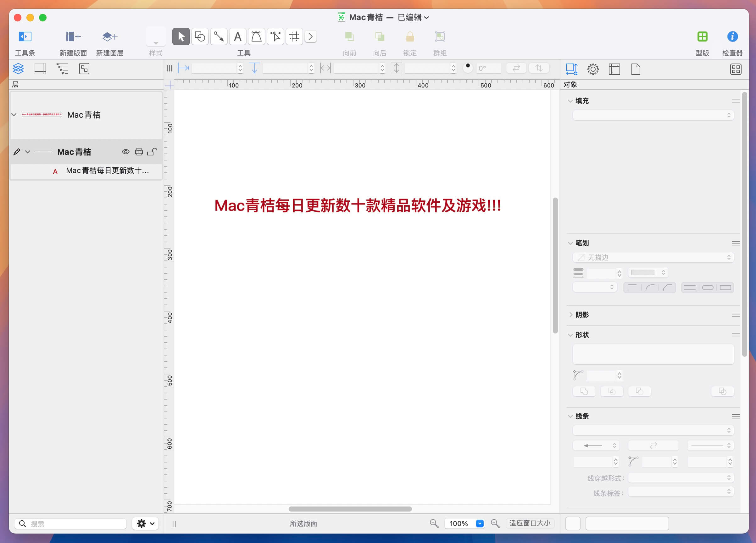Select the vertex editing tool
Screen dimensions: 756x543
[x=275, y=37]
